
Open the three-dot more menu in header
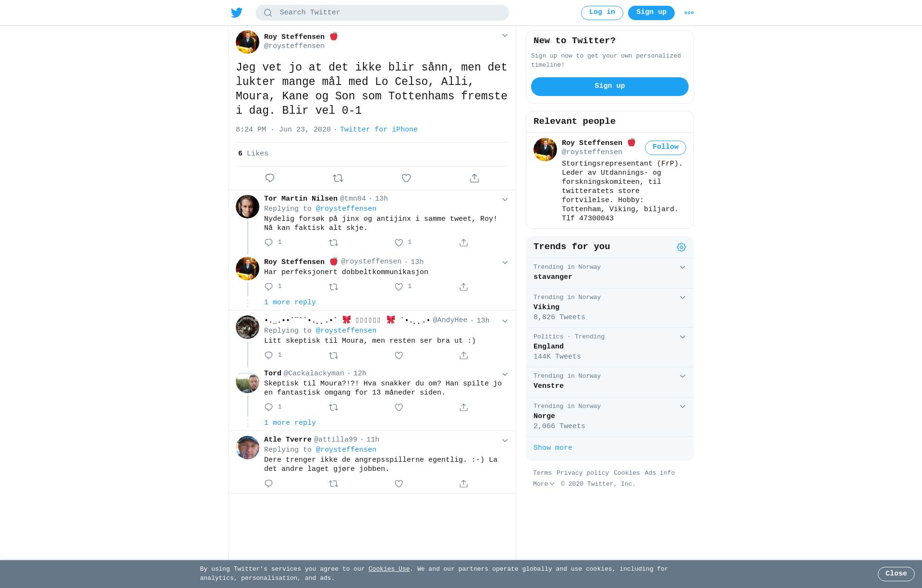click(689, 13)
